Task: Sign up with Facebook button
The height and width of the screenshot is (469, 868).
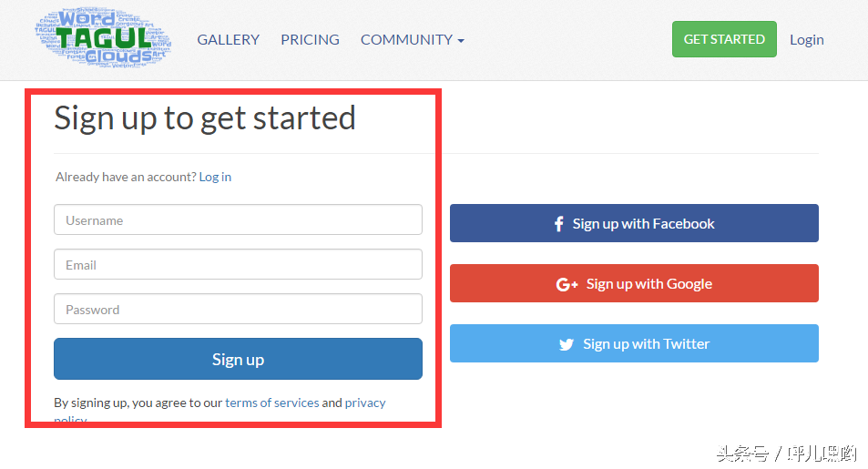Action: [x=634, y=223]
